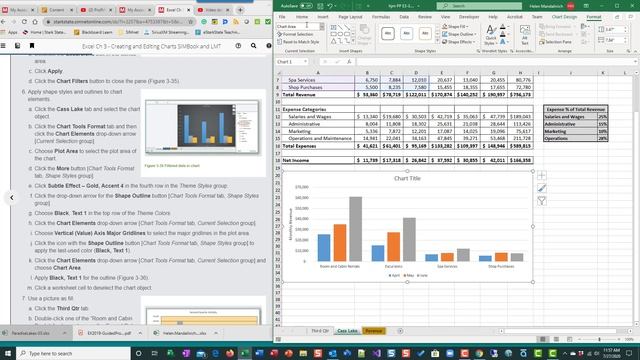
Task: Click the WordArt Text Fill color A
Action: tap(503, 27)
